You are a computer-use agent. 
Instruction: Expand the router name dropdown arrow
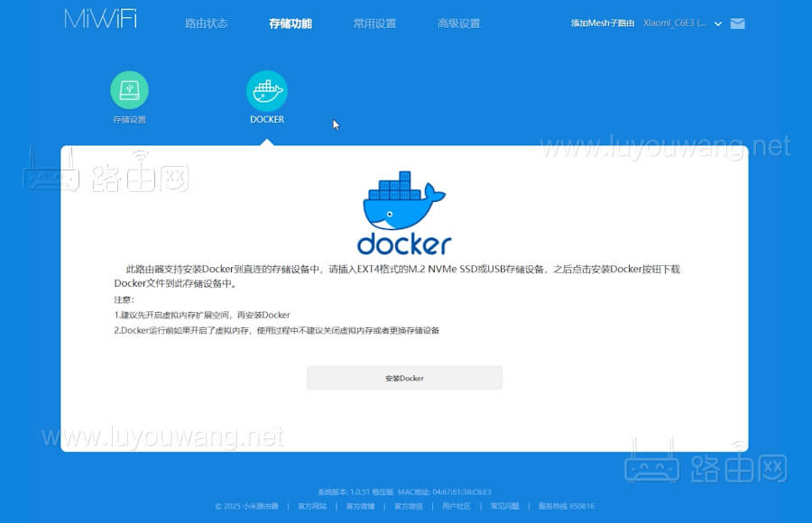(x=718, y=23)
